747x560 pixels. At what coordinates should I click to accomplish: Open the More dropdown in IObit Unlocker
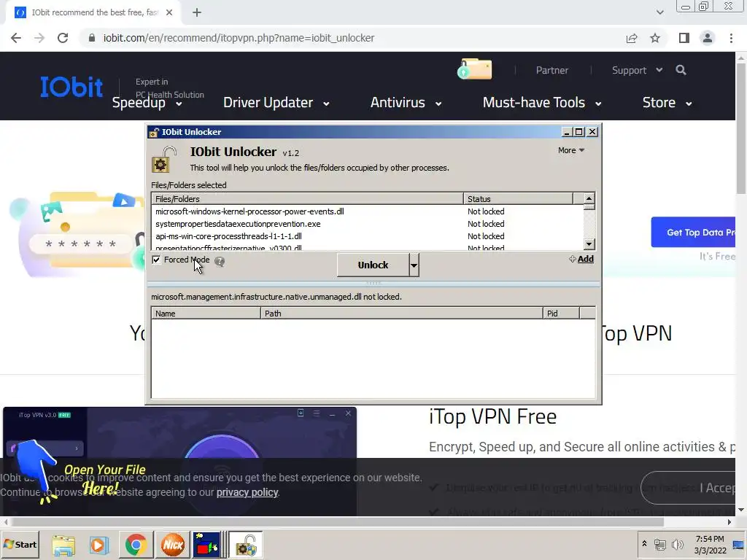[571, 150]
